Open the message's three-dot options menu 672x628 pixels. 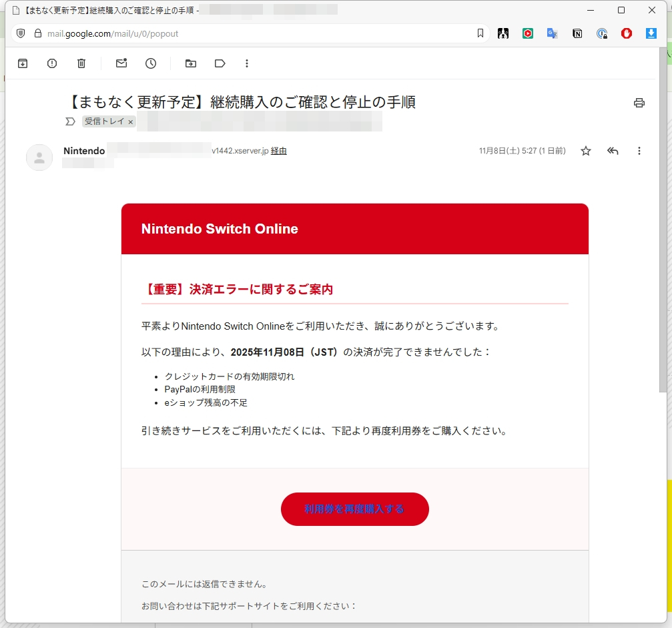[x=639, y=151]
